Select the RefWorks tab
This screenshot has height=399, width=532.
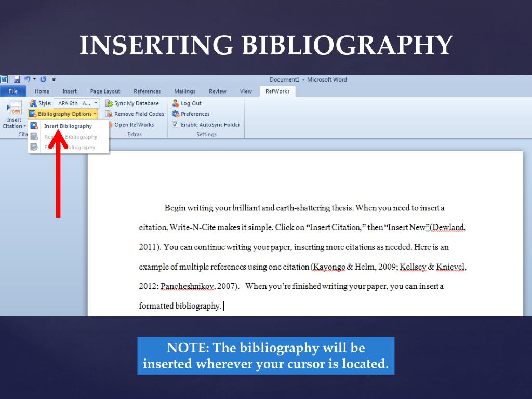click(277, 91)
